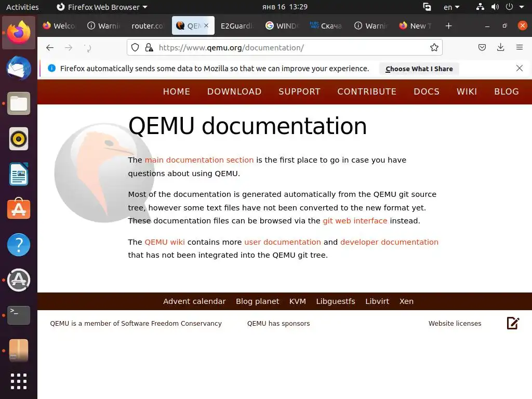532x399 pixels.
Task: Open Firefox hamburger application menu
Action: (x=520, y=47)
